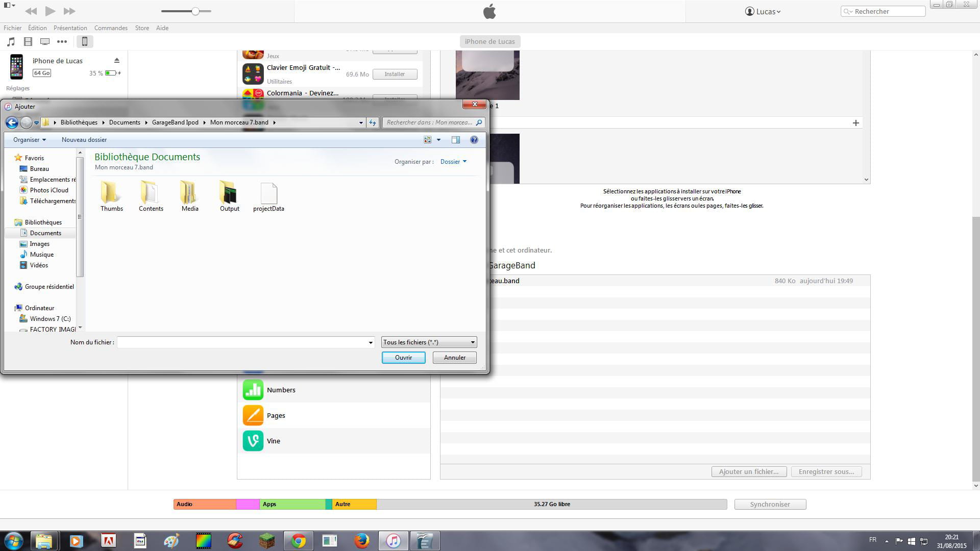The width and height of the screenshot is (980, 551).
Task: Click the Ouvrir button
Action: point(403,358)
